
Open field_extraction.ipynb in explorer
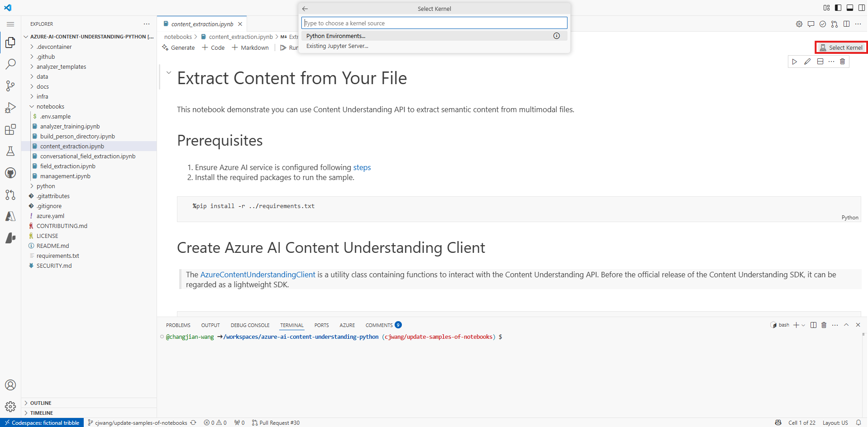[67, 166]
